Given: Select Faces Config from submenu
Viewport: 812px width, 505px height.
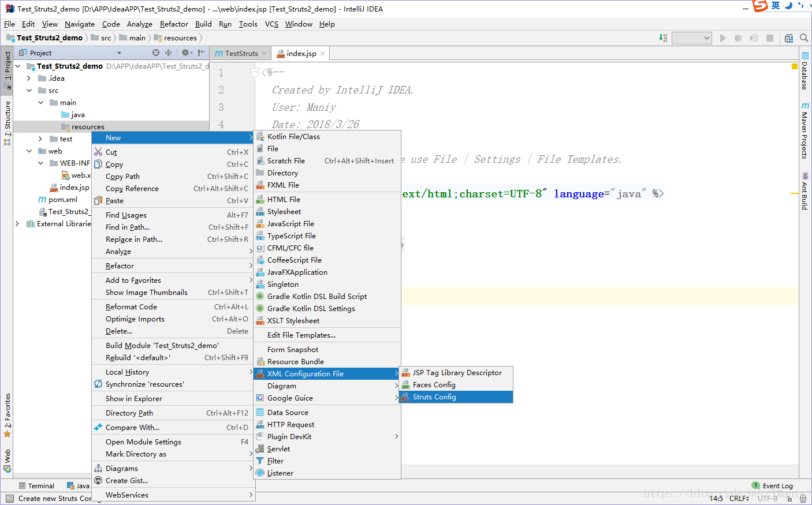Looking at the screenshot, I should coord(456,385).
